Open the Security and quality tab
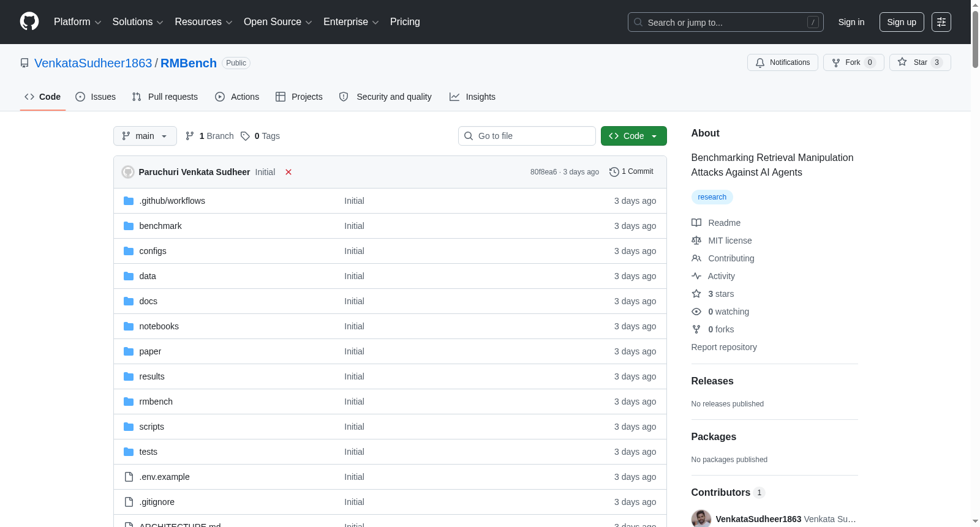 point(385,97)
